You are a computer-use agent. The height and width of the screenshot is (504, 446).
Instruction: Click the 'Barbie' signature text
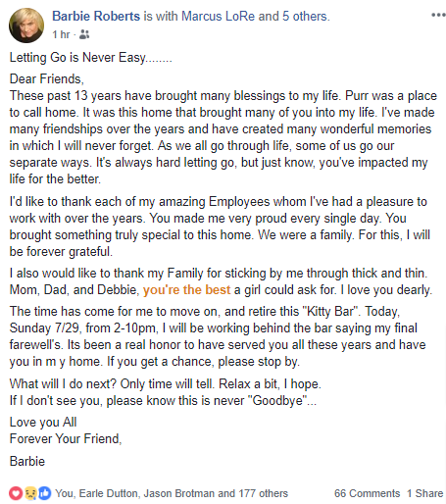pyautogui.click(x=27, y=461)
